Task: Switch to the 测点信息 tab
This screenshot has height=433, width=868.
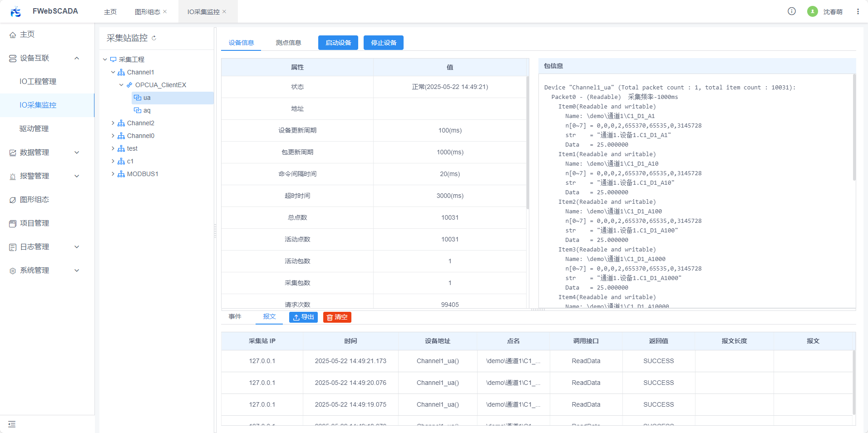Action: point(288,43)
